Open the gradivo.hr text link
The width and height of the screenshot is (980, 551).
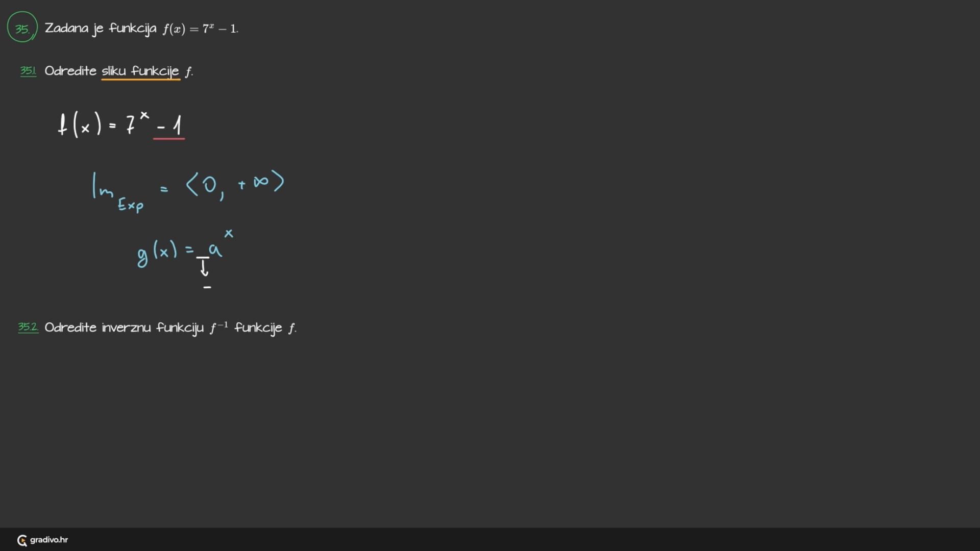coord(49,540)
